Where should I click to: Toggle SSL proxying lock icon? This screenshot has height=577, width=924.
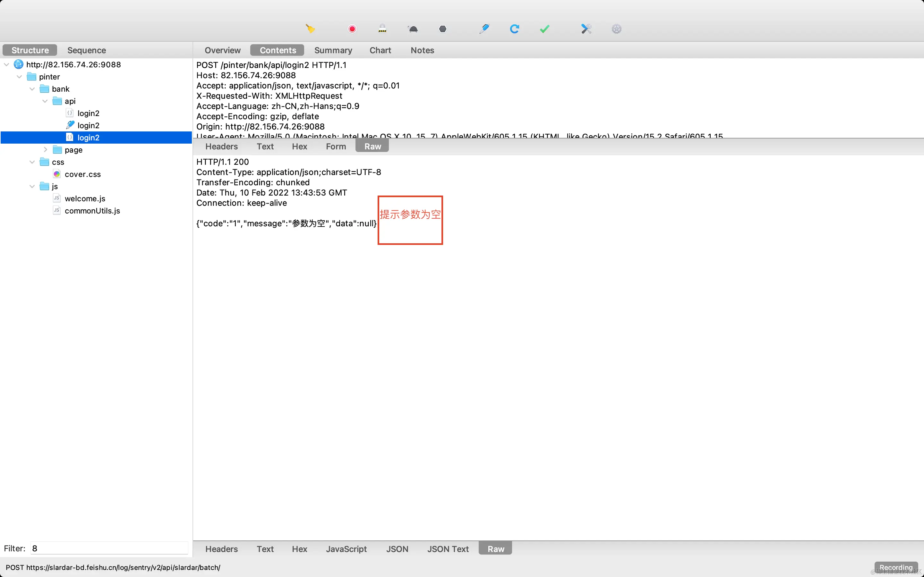click(x=382, y=29)
